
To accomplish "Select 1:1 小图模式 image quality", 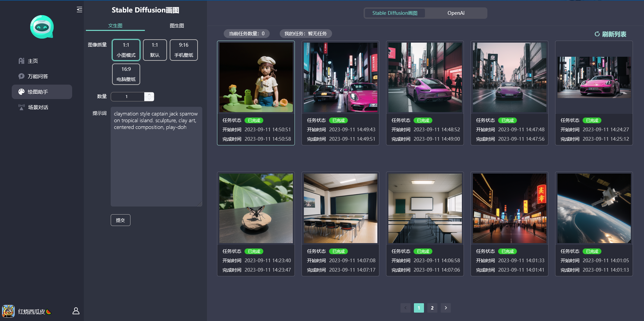I will (126, 50).
